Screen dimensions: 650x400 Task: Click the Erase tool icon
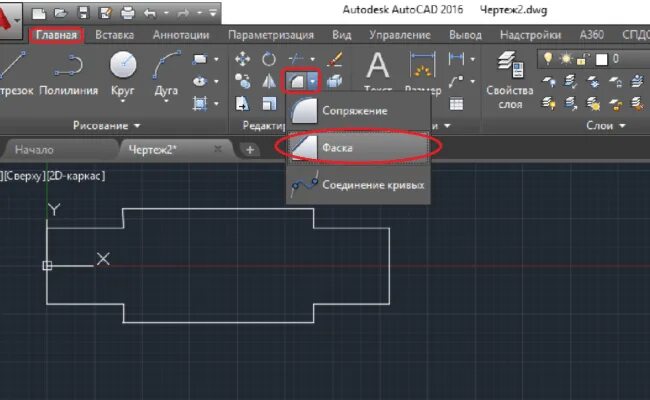coord(335,59)
